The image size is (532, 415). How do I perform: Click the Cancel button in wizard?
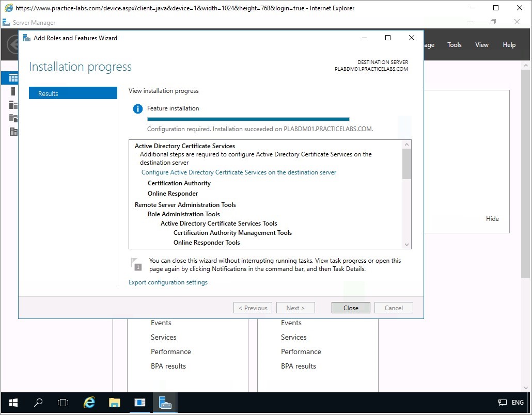tap(394, 308)
